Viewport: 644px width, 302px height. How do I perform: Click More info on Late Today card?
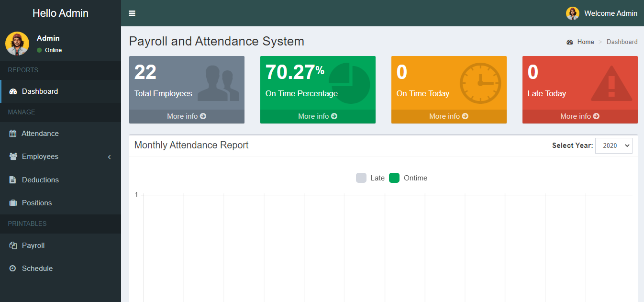click(x=580, y=116)
